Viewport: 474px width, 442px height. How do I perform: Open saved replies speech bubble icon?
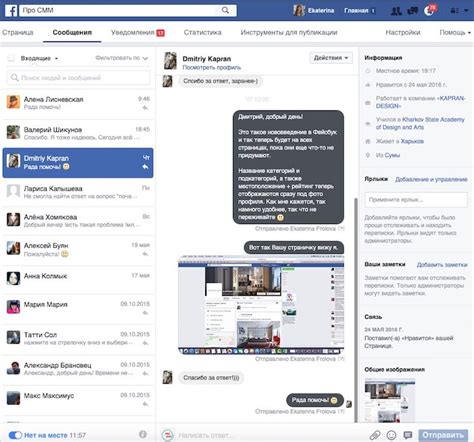point(407,435)
